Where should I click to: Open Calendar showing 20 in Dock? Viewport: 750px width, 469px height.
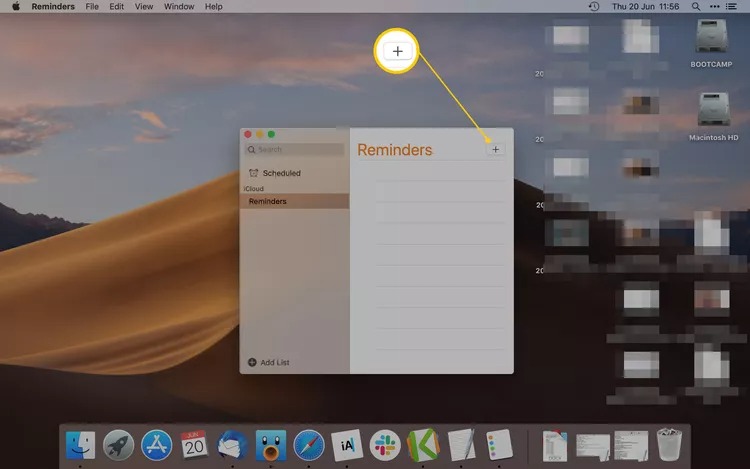[194, 444]
